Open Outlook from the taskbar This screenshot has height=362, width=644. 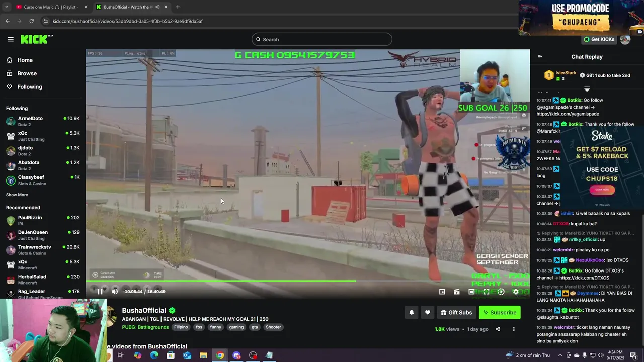187,355
